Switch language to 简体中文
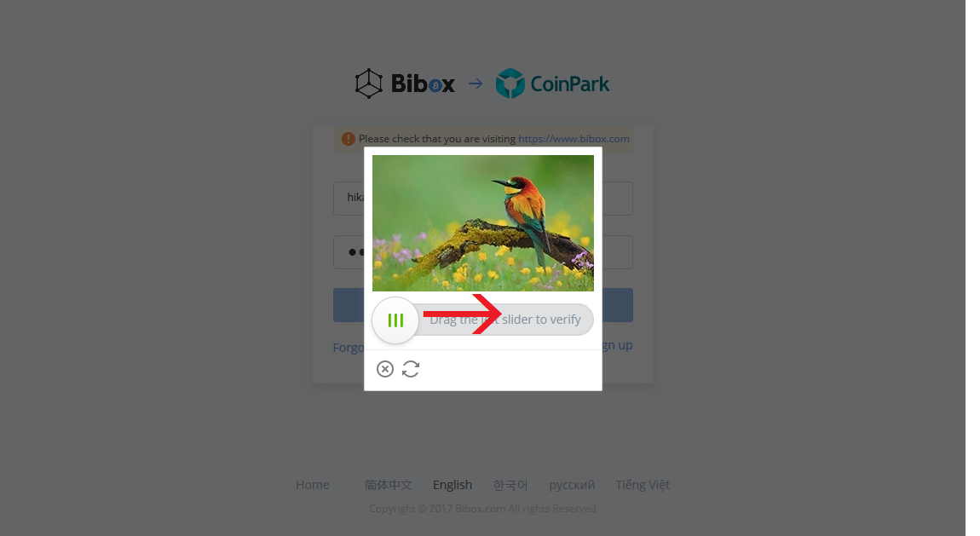This screenshot has width=980, height=536. pos(388,485)
